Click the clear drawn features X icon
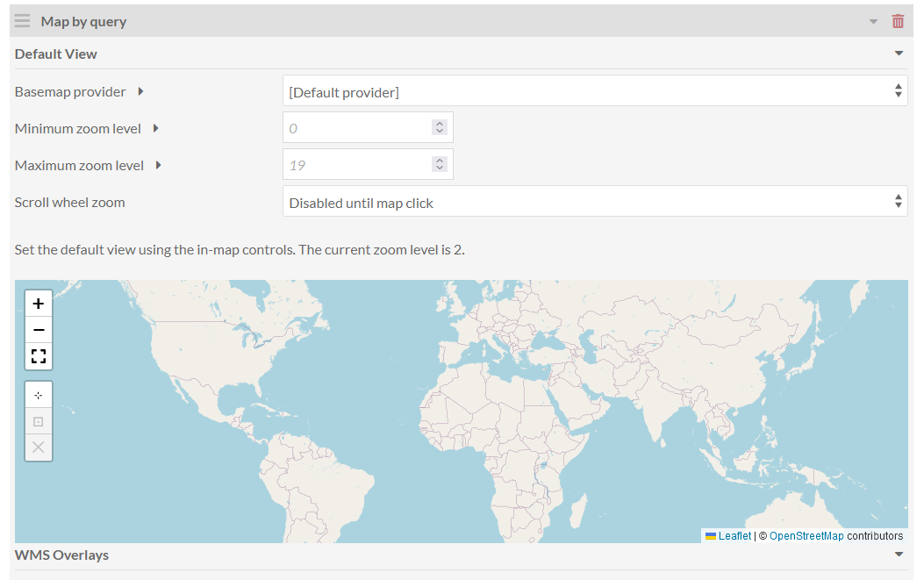Image resolution: width=924 pixels, height=580 pixels. (x=39, y=448)
